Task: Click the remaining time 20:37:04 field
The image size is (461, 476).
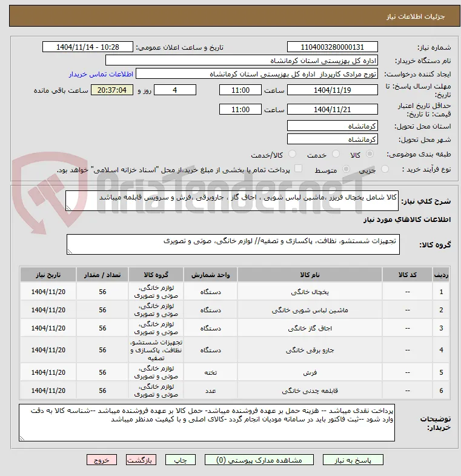Action: click(112, 90)
